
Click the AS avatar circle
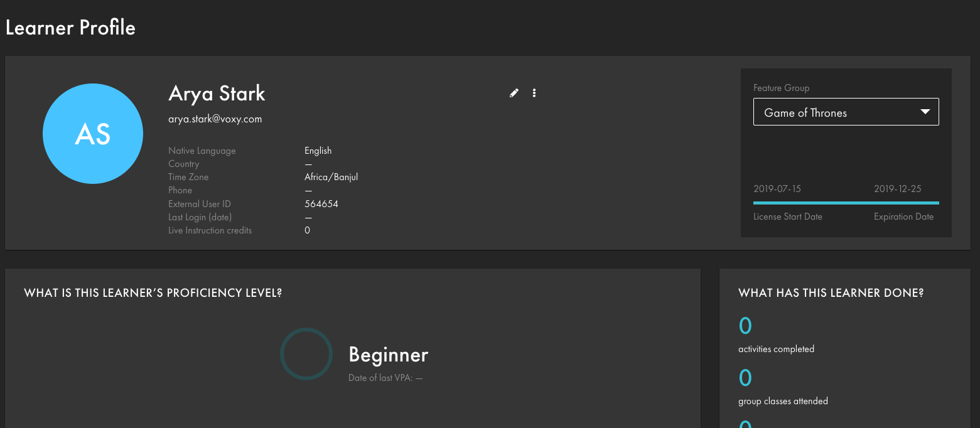[92, 133]
